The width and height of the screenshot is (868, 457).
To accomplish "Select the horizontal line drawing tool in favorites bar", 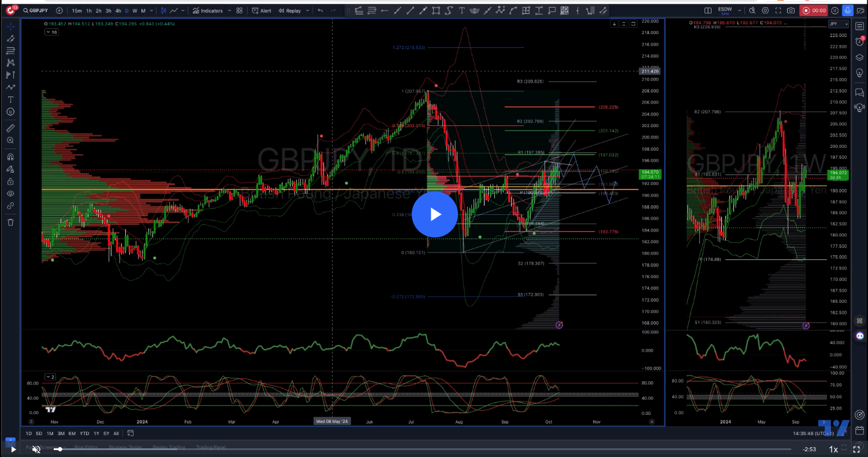I will [x=385, y=10].
